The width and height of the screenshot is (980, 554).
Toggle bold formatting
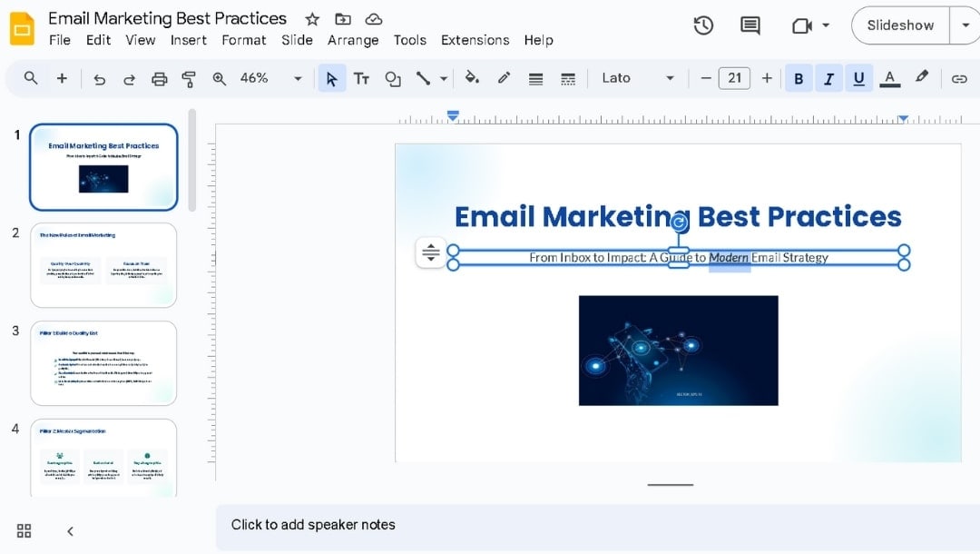pyautogui.click(x=798, y=78)
